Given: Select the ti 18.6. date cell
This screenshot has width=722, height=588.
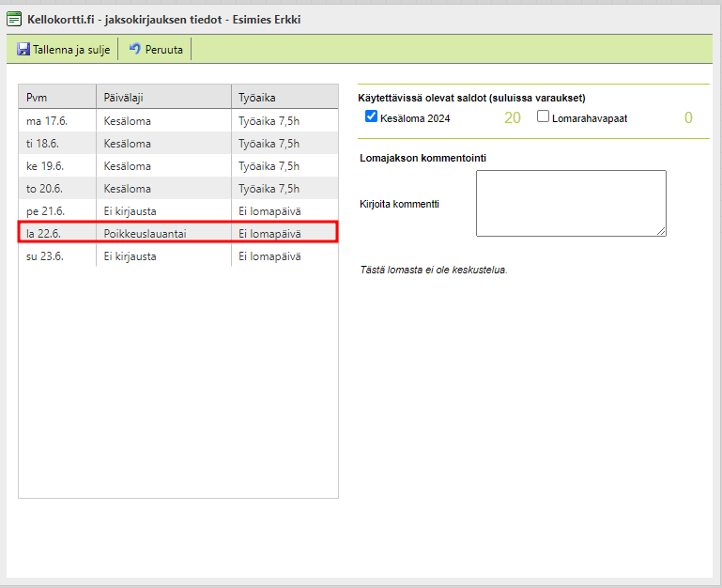Looking at the screenshot, I should (47, 144).
